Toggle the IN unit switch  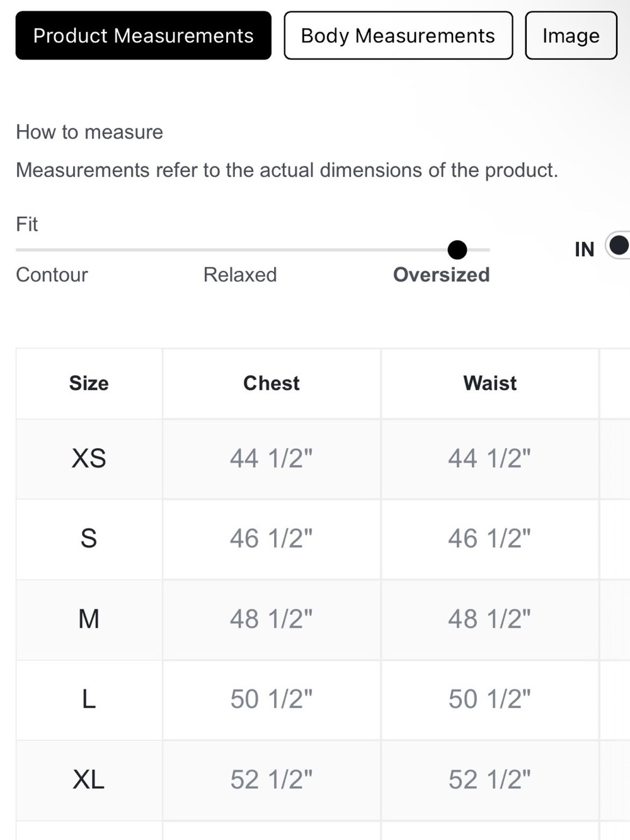click(617, 246)
